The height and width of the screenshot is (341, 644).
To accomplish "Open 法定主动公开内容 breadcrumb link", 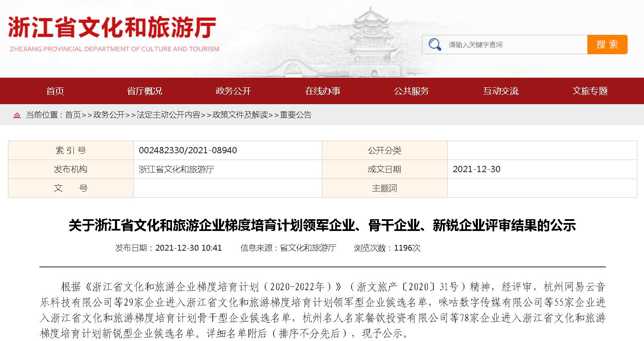I will [168, 115].
